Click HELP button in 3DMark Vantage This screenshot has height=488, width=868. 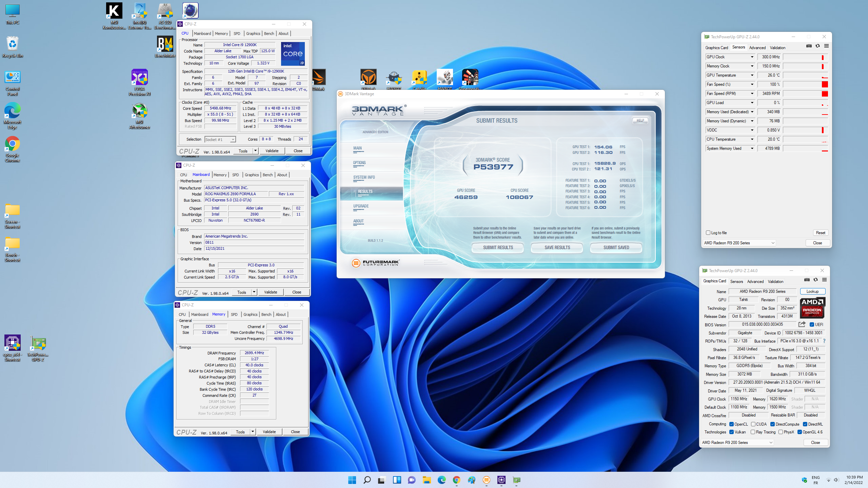point(640,120)
